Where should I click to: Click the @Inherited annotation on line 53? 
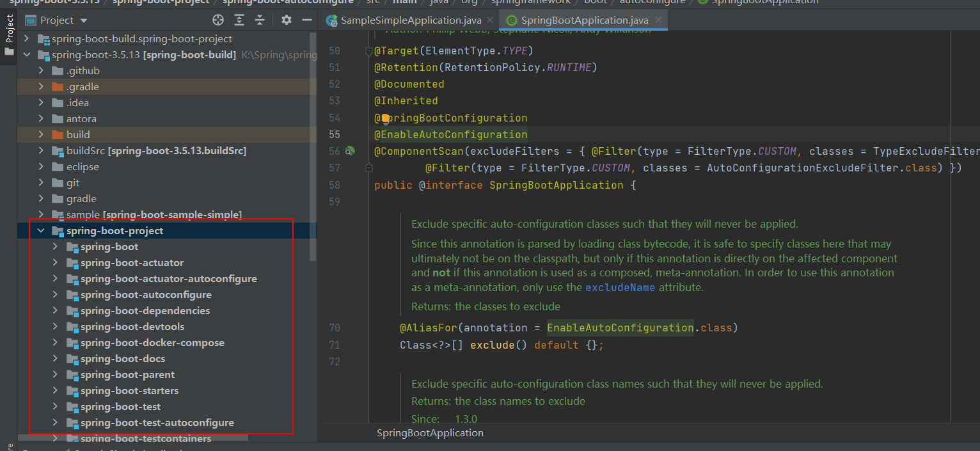pos(406,100)
